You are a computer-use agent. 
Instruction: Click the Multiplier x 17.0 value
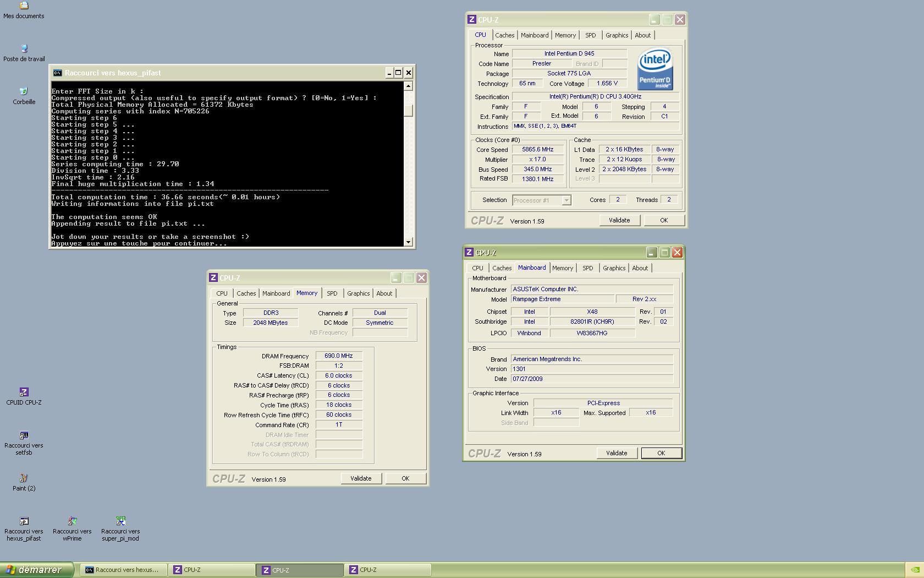pos(538,160)
